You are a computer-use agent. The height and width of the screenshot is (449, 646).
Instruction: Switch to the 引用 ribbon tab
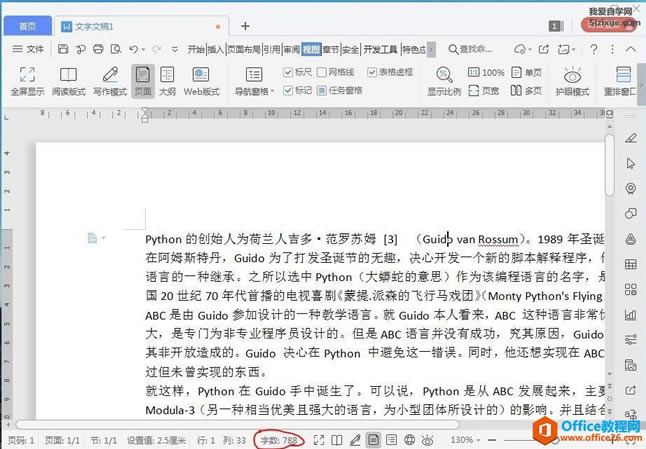[272, 49]
